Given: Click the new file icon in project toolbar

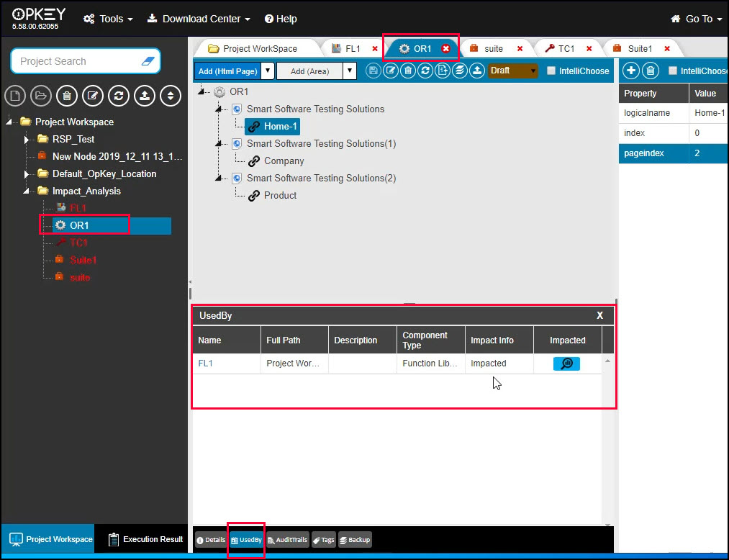Looking at the screenshot, I should pyautogui.click(x=15, y=96).
